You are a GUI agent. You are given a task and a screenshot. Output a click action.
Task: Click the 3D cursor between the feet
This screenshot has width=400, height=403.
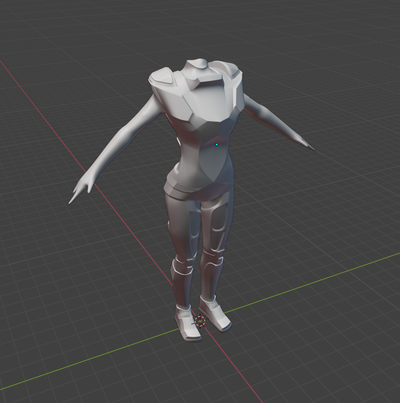[x=200, y=321]
